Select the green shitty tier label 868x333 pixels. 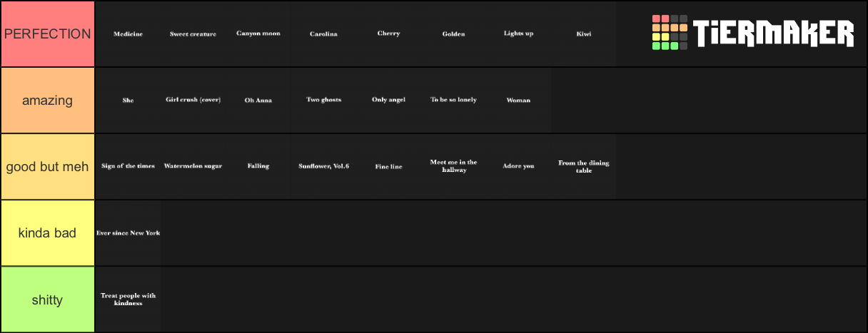pos(48,299)
